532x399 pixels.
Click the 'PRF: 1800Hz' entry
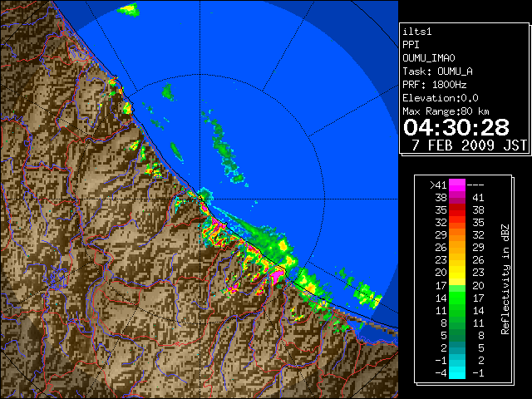pos(435,85)
